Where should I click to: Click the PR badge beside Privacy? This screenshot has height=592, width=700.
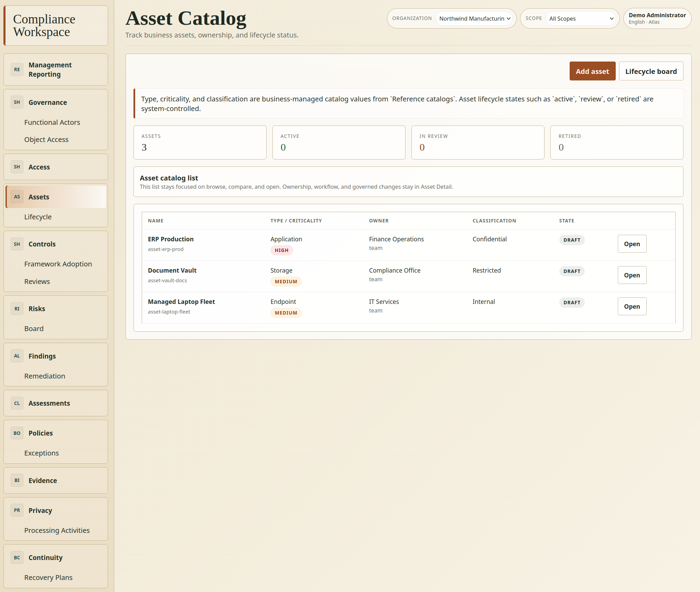point(17,510)
